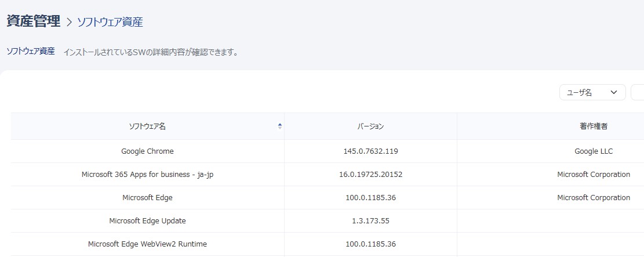Click the Google LLC publisher cell
Screen dimensions: 644x257
[x=594, y=151]
